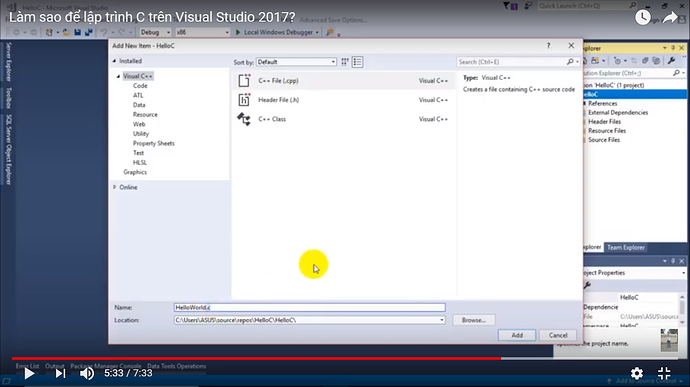This screenshot has height=387, width=690.
Task: Switch to the small icons view button
Action: point(345,62)
